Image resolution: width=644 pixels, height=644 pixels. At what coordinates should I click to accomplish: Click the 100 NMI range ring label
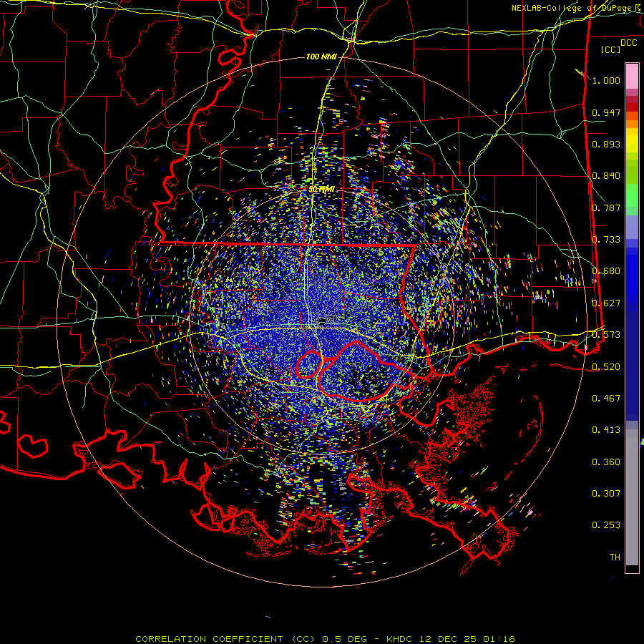[x=321, y=57]
